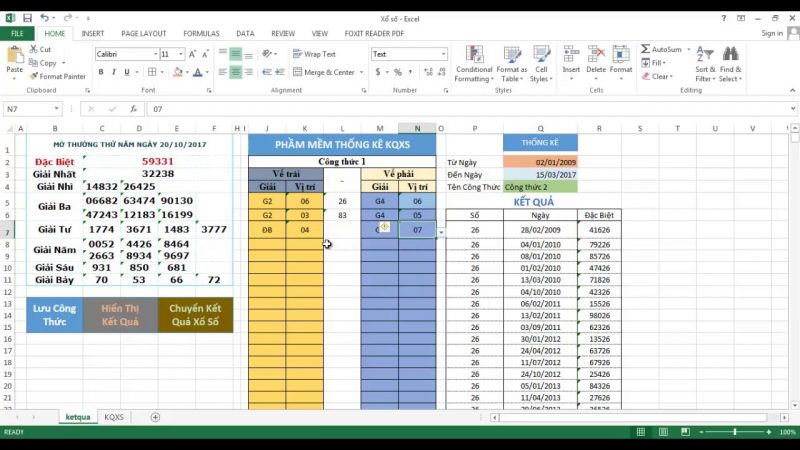The image size is (800, 450).
Task: Save the workbook from quick access toolbar
Action: (27, 18)
